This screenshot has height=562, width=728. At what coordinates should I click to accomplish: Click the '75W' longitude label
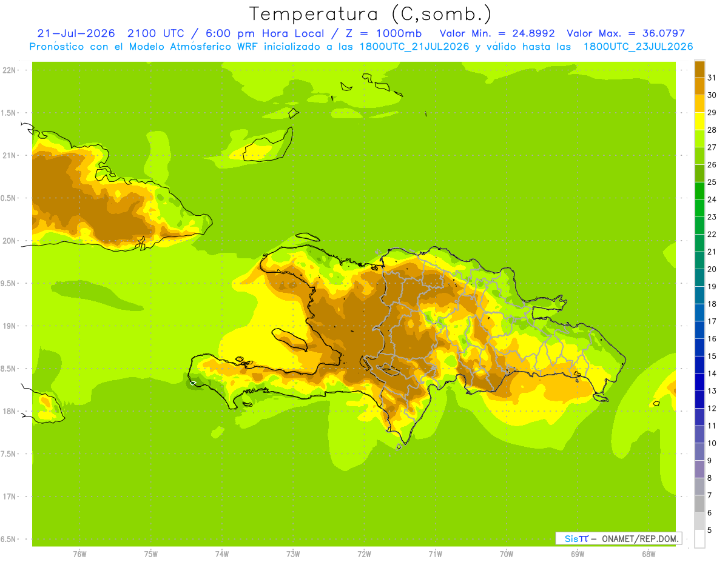coord(151,554)
